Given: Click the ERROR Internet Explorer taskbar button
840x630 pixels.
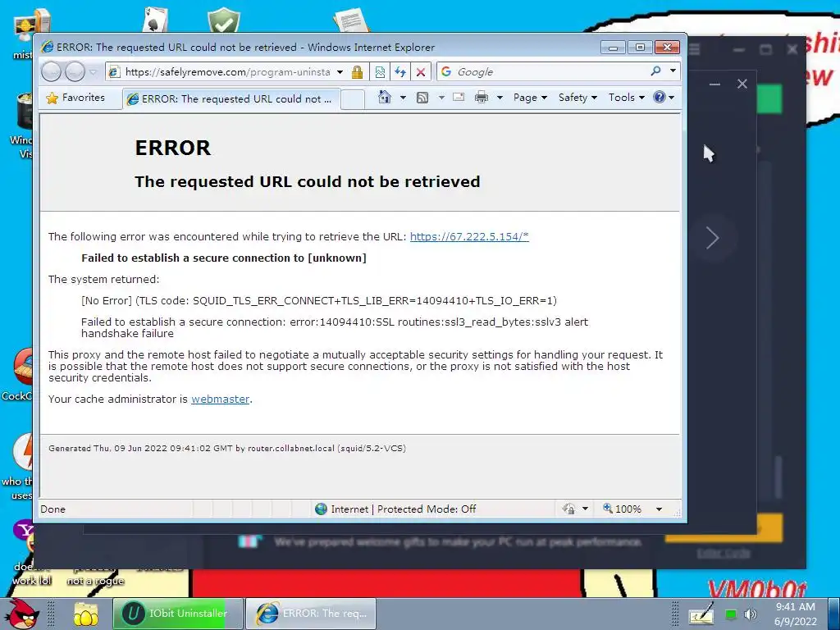Looking at the screenshot, I should coord(311,614).
